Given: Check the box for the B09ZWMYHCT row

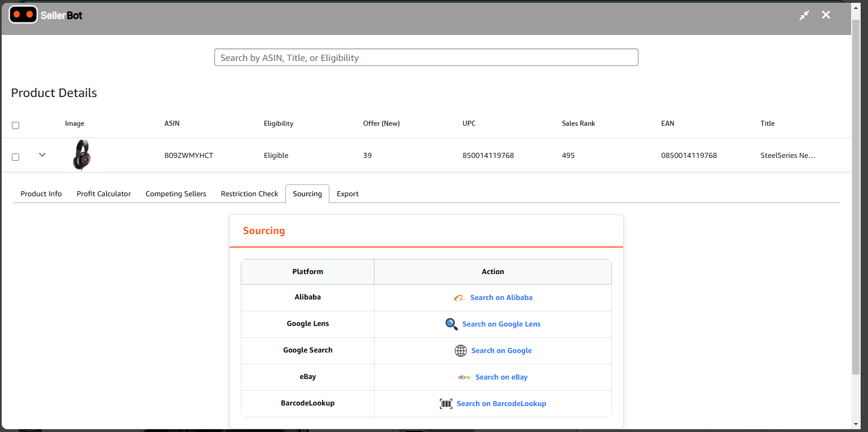Looking at the screenshot, I should pyautogui.click(x=16, y=157).
